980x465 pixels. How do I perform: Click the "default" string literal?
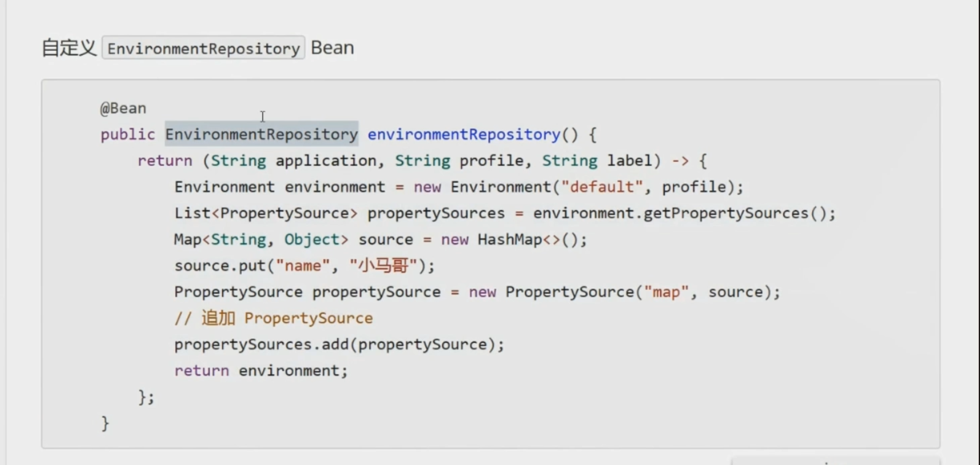[x=602, y=187]
